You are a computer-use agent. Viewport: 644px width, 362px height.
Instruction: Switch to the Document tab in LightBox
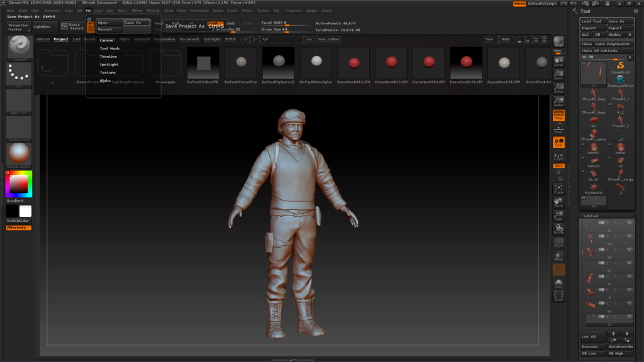tap(189, 39)
